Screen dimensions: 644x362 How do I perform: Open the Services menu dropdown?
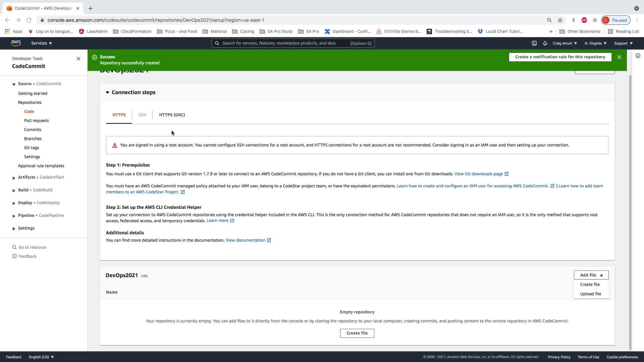41,43
